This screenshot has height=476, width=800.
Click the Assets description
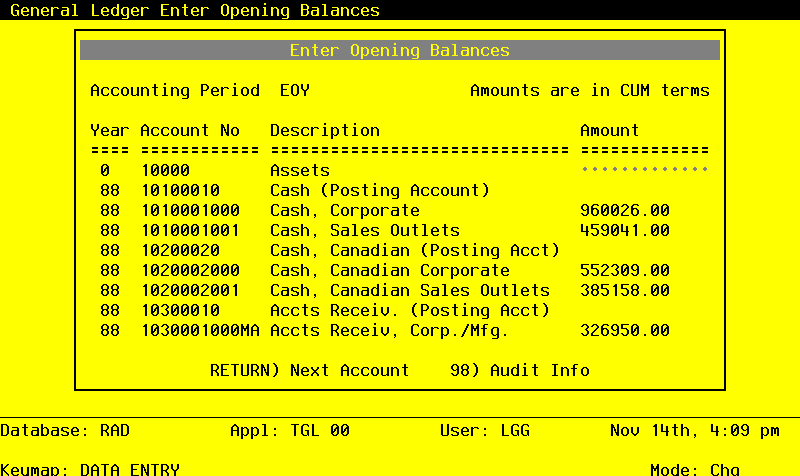tap(299, 170)
